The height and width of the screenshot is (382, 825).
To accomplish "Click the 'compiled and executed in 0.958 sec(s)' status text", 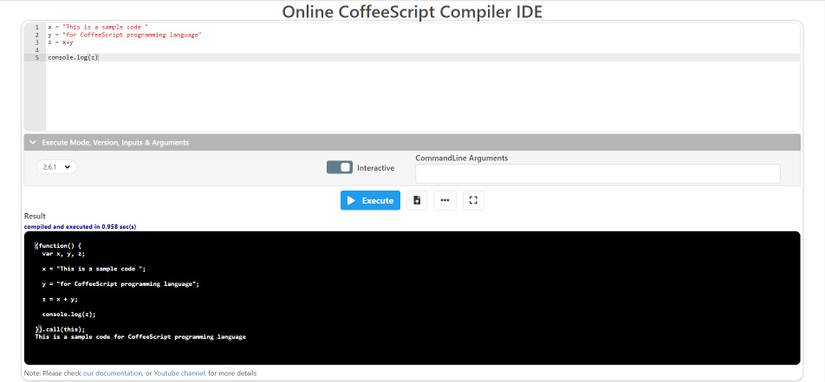I will (80, 227).
